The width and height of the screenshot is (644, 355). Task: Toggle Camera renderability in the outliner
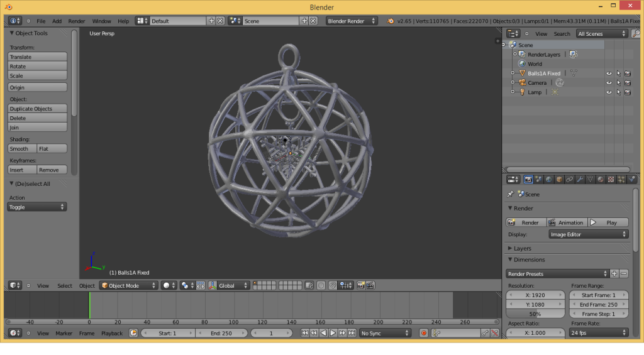(628, 83)
